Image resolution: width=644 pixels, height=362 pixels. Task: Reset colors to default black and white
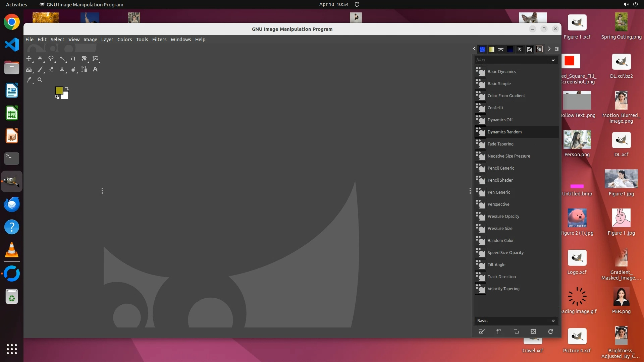click(x=57, y=98)
